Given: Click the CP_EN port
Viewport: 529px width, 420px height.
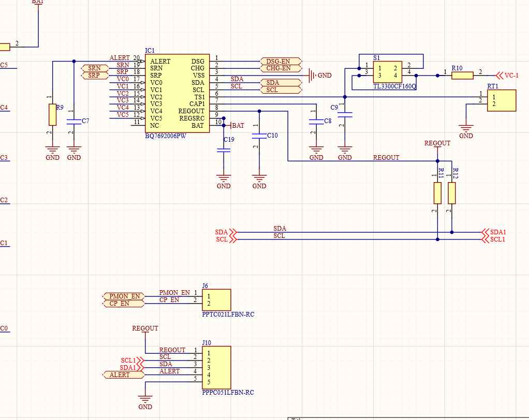Looking at the screenshot, I should [124, 304].
